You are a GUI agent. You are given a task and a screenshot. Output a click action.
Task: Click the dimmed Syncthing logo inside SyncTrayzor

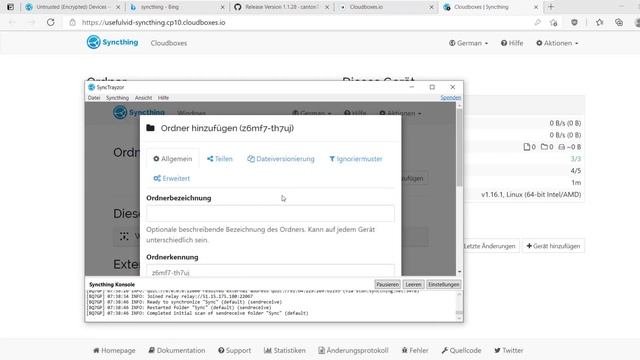[x=139, y=112]
